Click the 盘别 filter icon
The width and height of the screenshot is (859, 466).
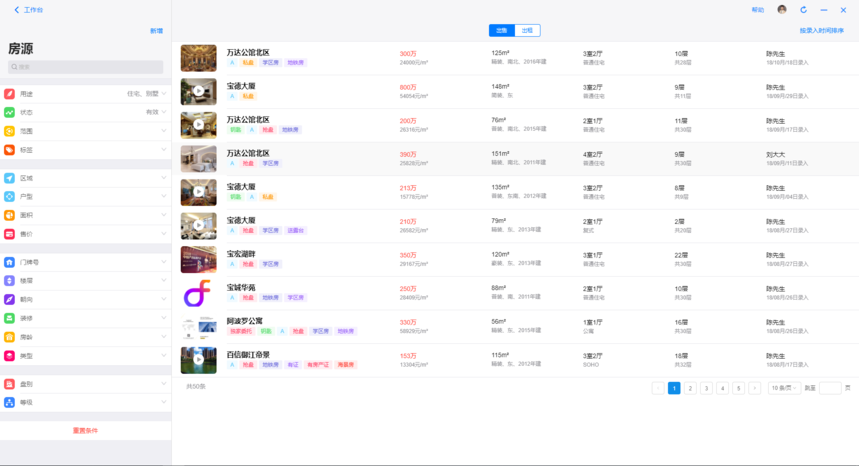pyautogui.click(x=9, y=384)
